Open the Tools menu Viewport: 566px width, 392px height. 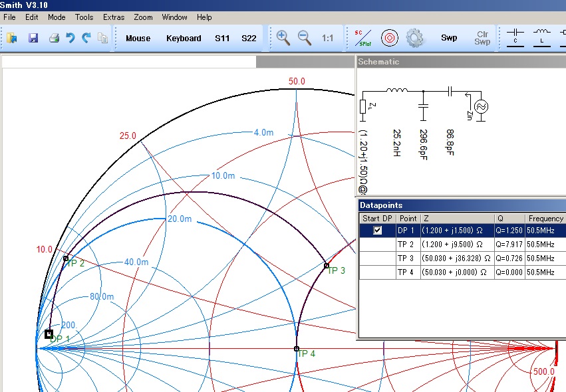point(84,17)
